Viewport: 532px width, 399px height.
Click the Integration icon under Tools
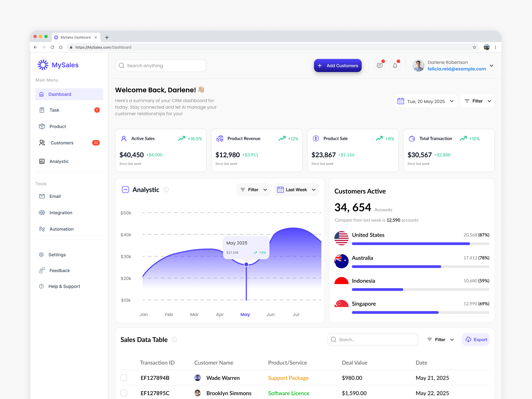tap(42, 213)
